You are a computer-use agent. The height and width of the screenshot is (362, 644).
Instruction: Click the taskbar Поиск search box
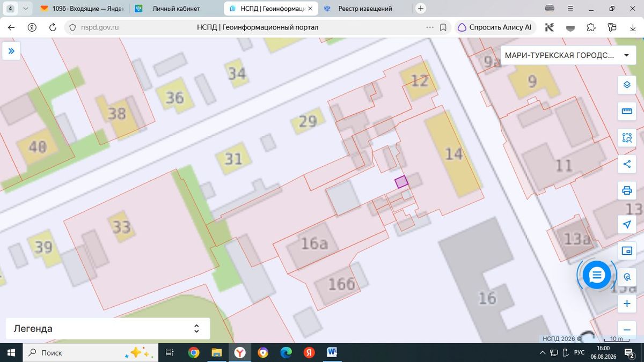click(x=91, y=353)
